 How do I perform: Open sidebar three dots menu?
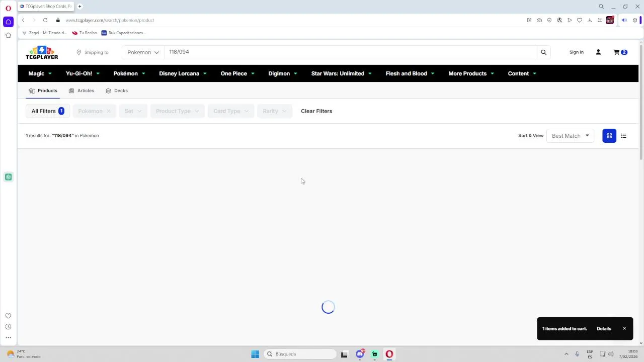[x=8, y=338]
